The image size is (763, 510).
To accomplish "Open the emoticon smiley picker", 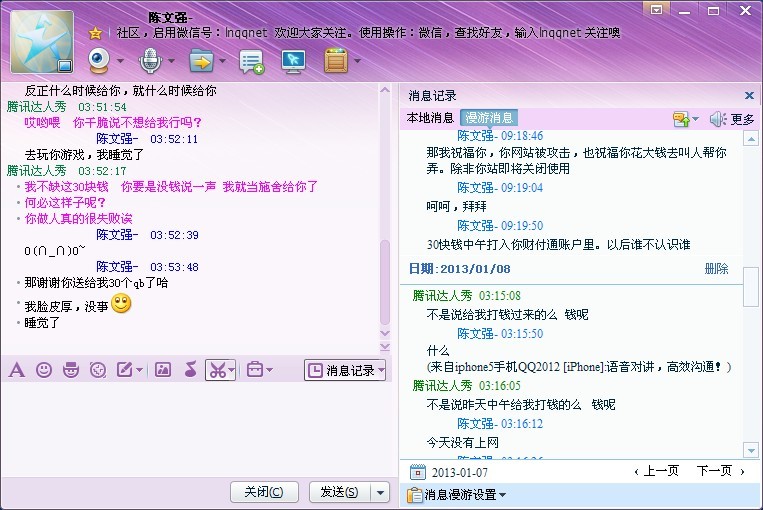I will pyautogui.click(x=44, y=370).
